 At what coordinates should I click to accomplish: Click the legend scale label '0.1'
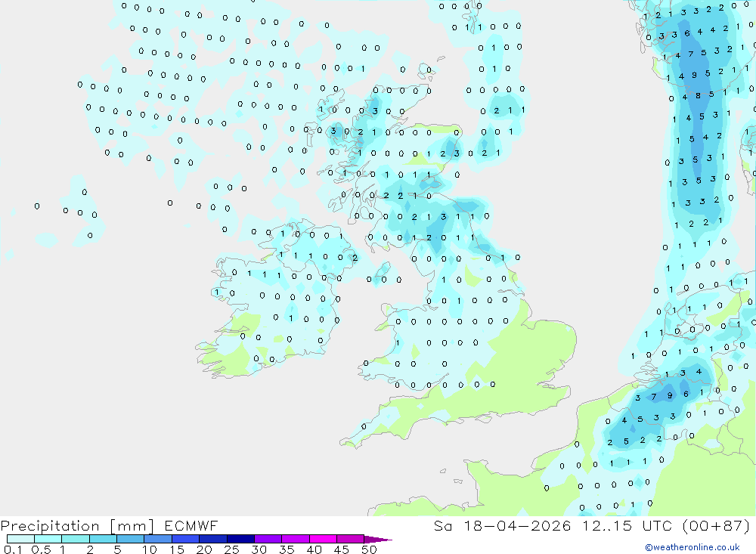pos(13,549)
